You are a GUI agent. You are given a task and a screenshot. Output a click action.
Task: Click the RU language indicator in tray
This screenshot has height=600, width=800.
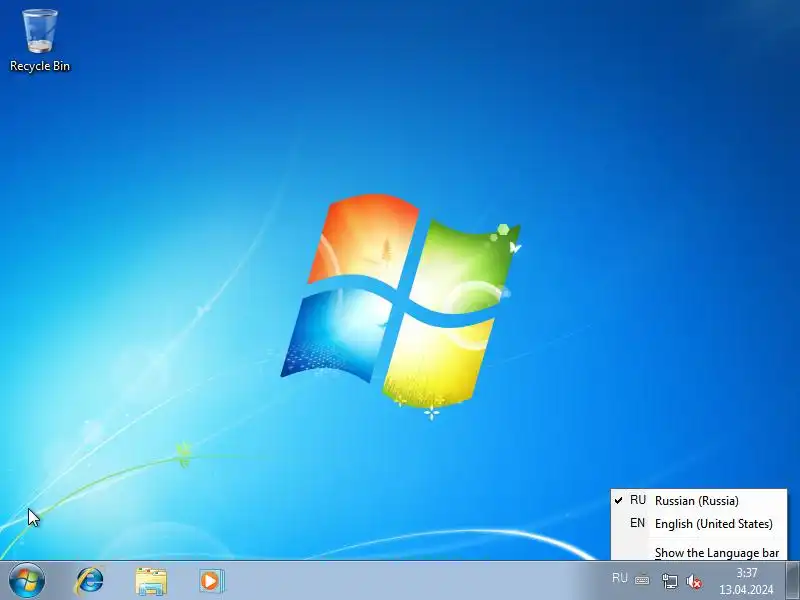(619, 578)
